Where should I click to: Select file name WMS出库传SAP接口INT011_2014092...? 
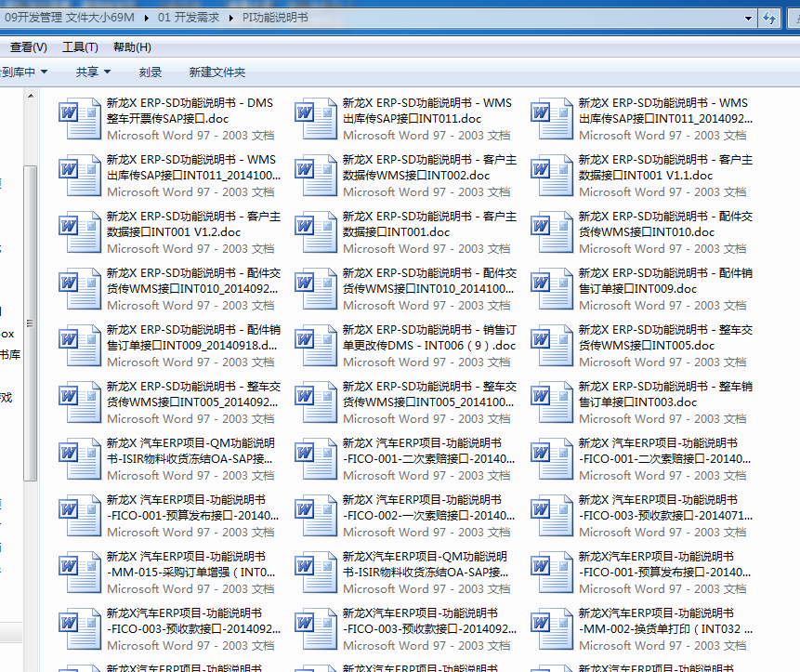[x=665, y=111]
